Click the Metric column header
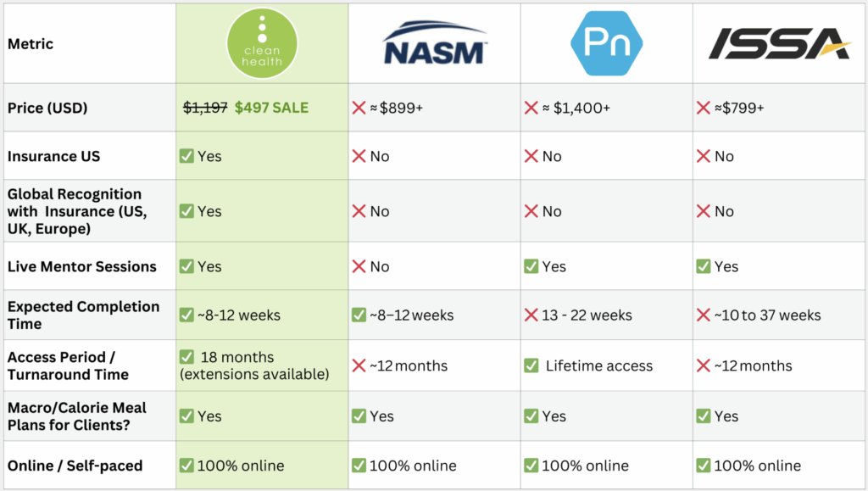This screenshot has width=868, height=491. point(30,42)
